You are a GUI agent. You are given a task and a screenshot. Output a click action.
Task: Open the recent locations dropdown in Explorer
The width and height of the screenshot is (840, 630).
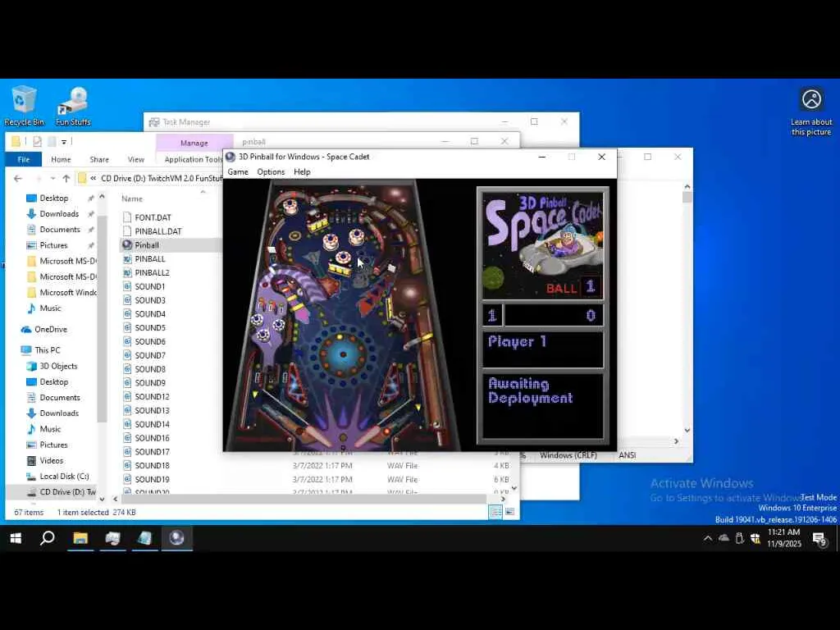[x=52, y=178]
